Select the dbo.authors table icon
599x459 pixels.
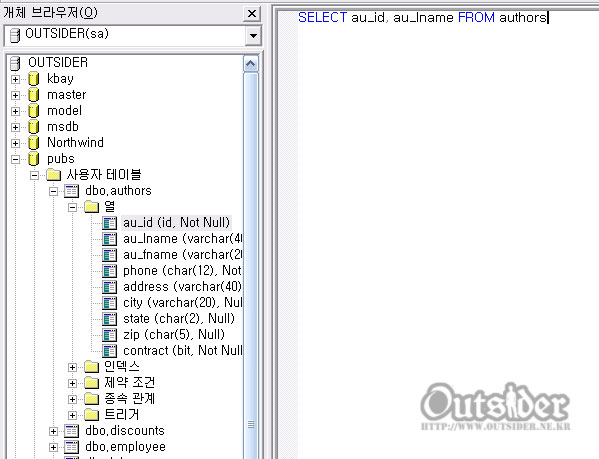pos(71,191)
